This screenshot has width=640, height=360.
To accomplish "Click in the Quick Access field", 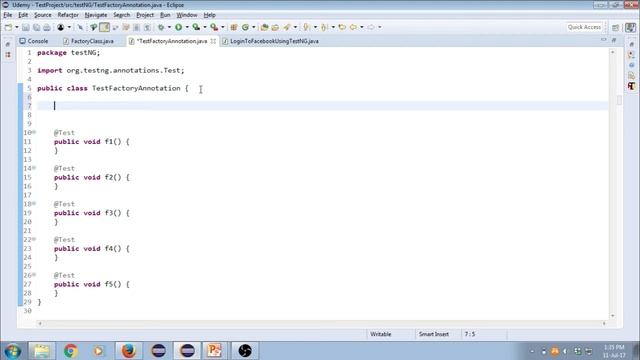I will [x=584, y=27].
